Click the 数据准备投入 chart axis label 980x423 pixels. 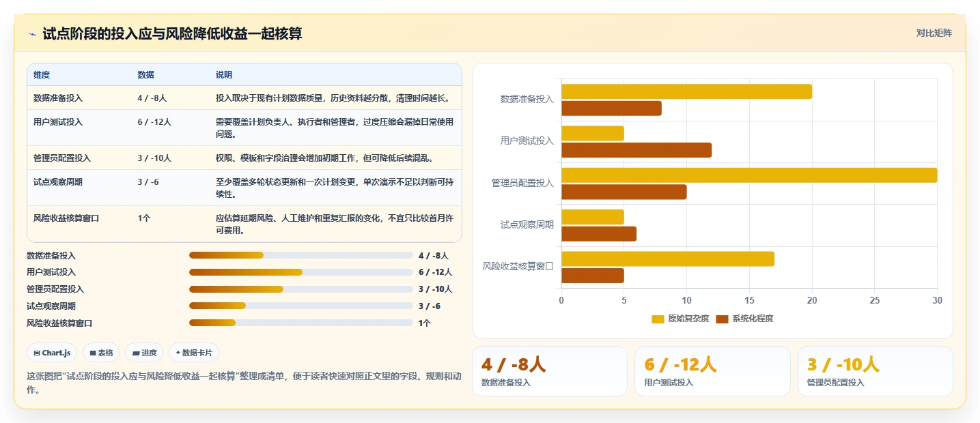click(527, 99)
